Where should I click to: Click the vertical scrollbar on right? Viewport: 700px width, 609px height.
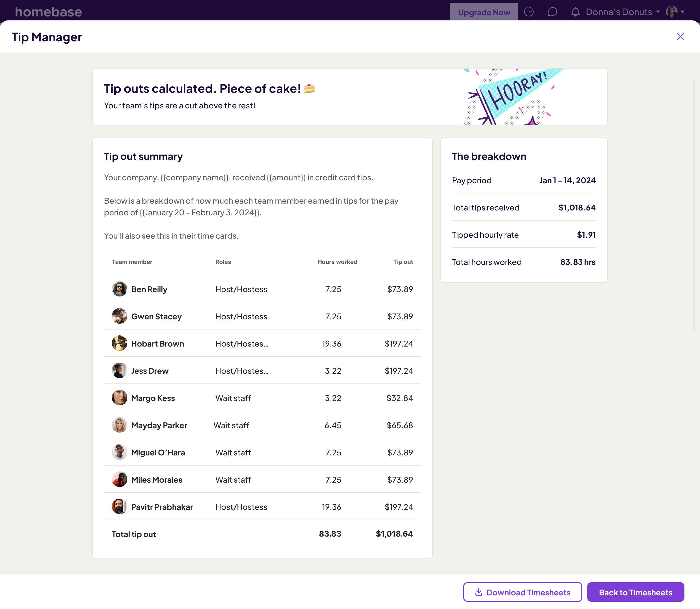(694, 205)
